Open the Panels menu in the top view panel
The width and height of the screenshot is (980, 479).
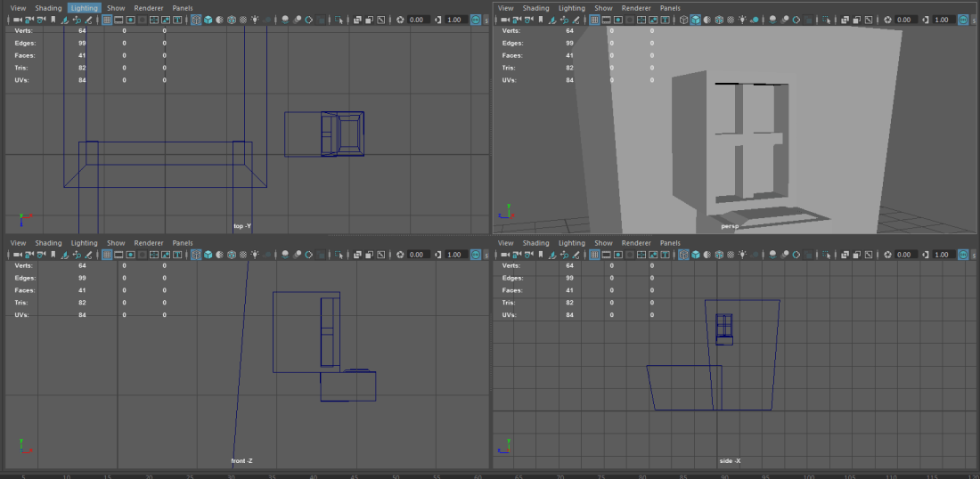coord(183,8)
